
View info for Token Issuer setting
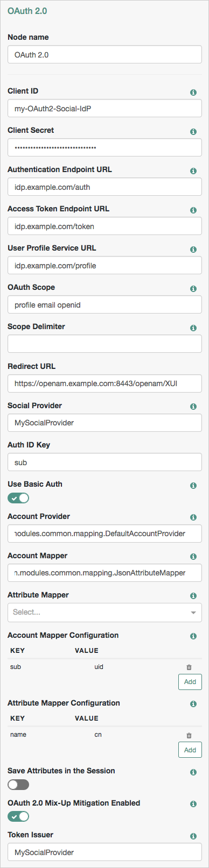193,836
